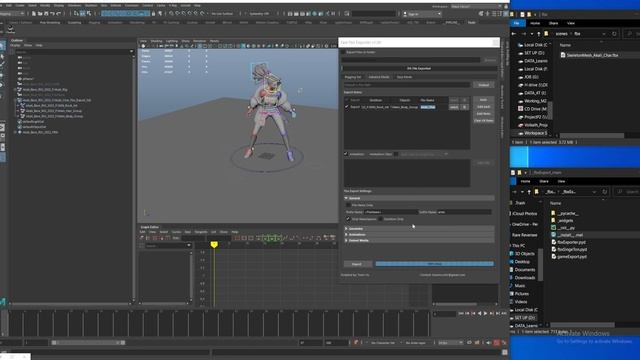Expand the Char_Fbx_Export_Set outliner node
640x360 pixels.
coord(16,100)
